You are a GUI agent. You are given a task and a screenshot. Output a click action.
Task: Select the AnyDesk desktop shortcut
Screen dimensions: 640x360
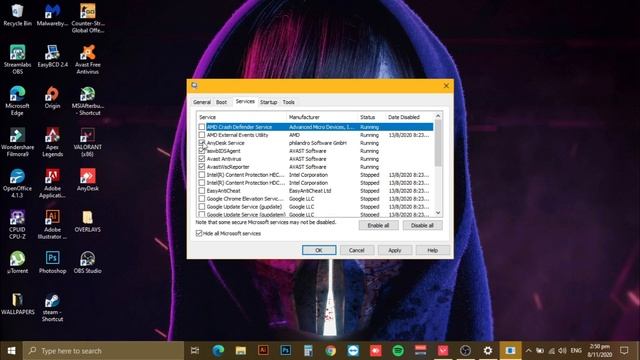coord(88,180)
